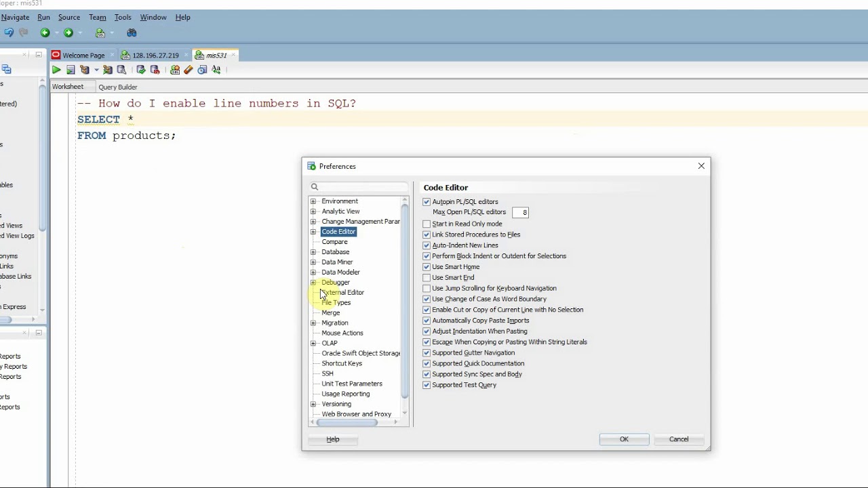Click the preferences search field

point(359,186)
